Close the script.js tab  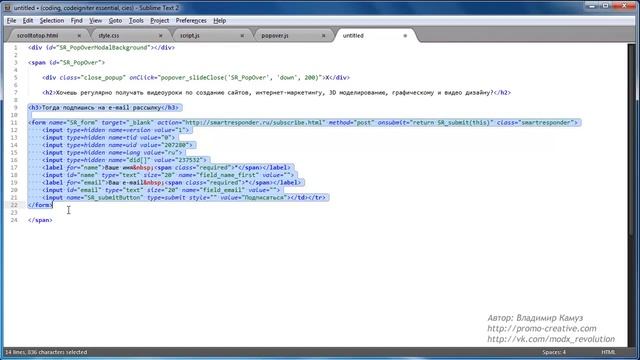coord(242,36)
